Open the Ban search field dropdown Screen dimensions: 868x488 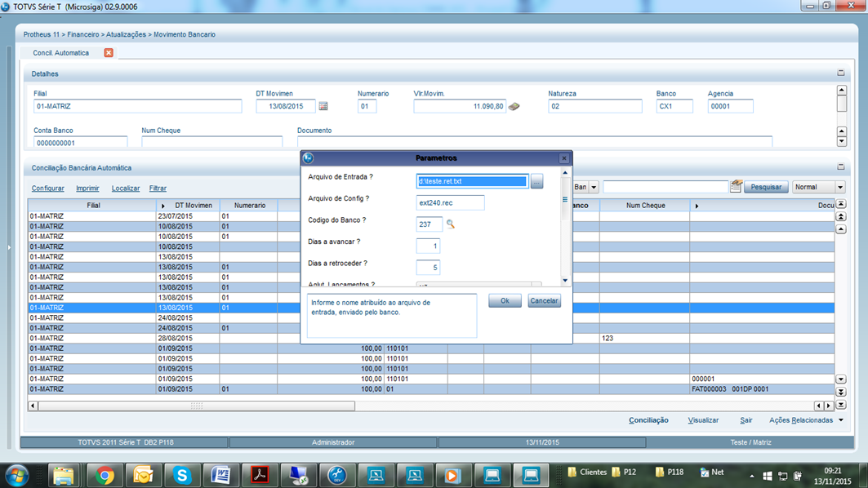click(x=594, y=188)
